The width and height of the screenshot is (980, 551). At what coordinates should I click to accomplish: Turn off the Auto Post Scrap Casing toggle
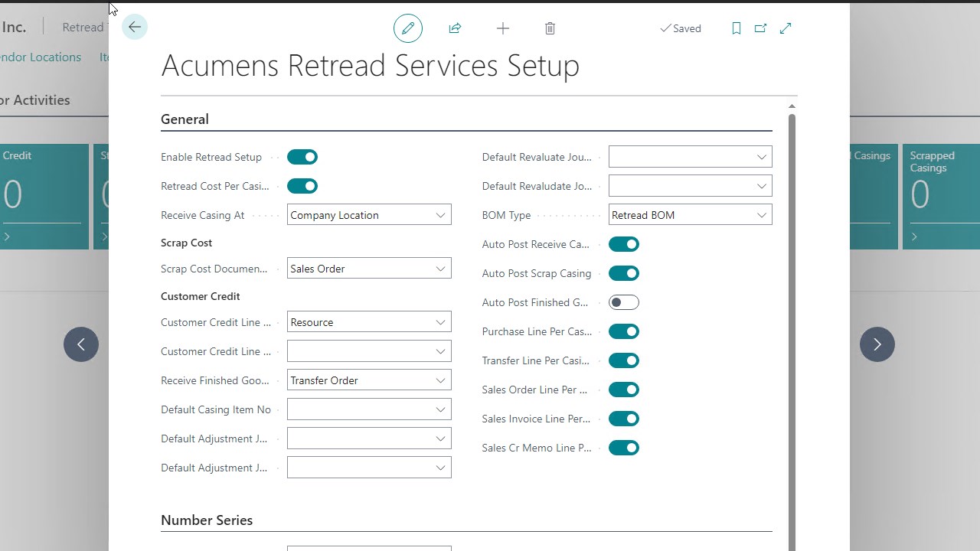623,272
